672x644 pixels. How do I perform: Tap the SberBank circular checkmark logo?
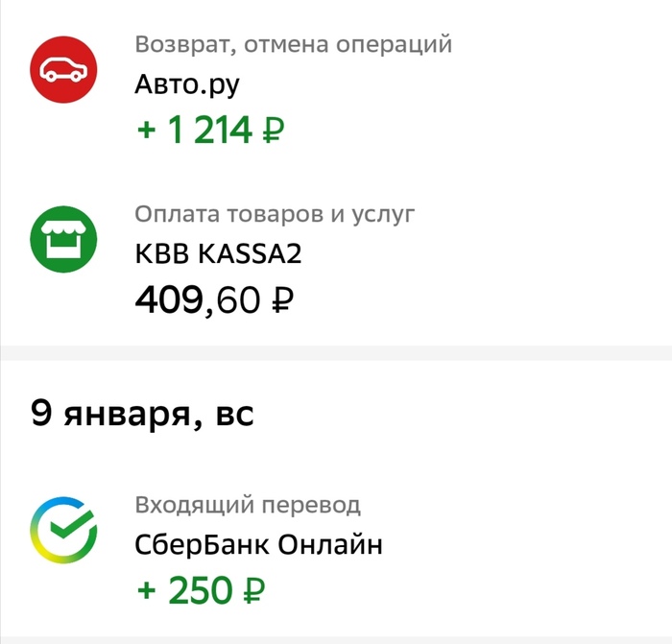point(63,530)
